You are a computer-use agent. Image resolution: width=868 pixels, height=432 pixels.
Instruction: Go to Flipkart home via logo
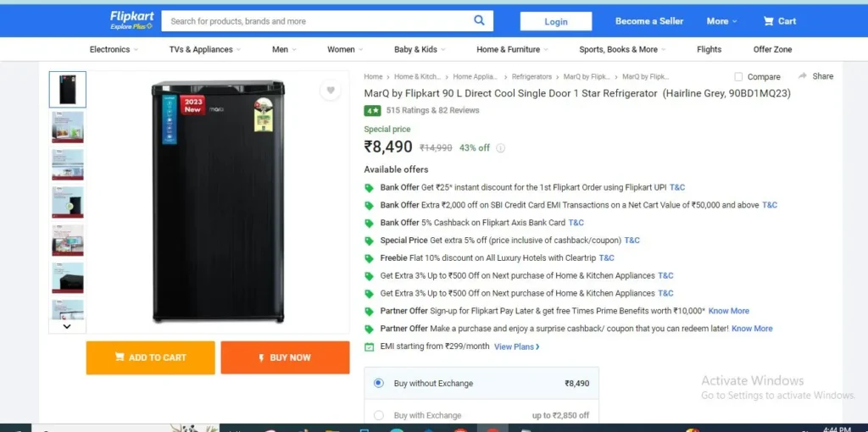(131, 20)
